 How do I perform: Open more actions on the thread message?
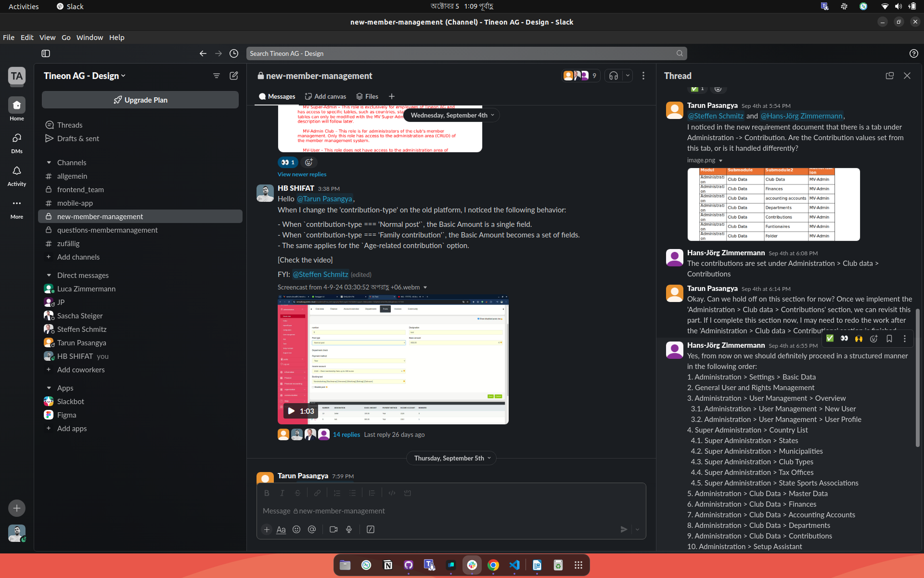tap(905, 339)
